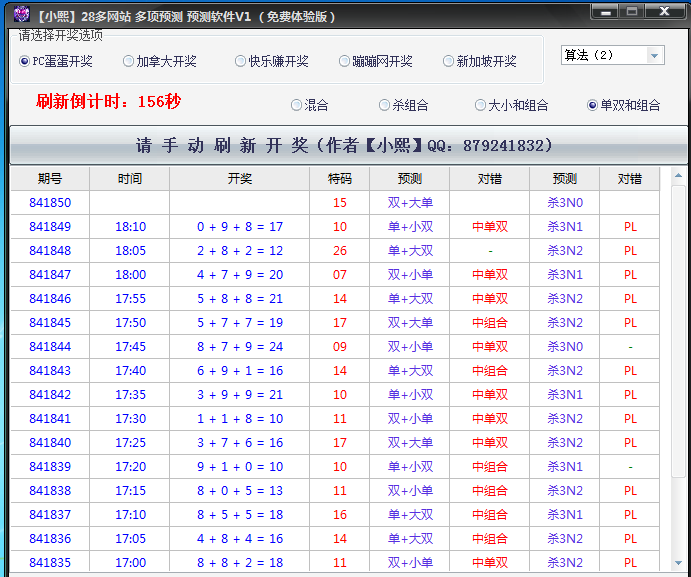The height and width of the screenshot is (577, 691).
Task: Click the time cell 17:55
Action: [x=130, y=299]
